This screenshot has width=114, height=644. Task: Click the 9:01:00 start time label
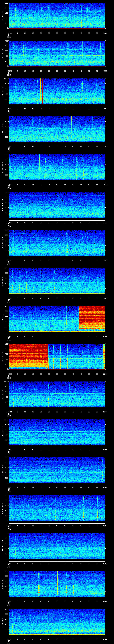(9, 33)
